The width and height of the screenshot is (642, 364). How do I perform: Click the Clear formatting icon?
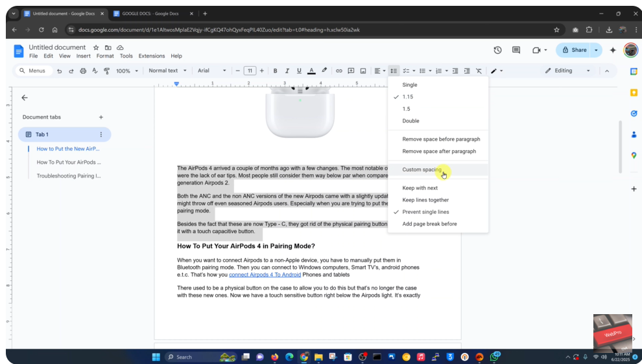(x=479, y=71)
